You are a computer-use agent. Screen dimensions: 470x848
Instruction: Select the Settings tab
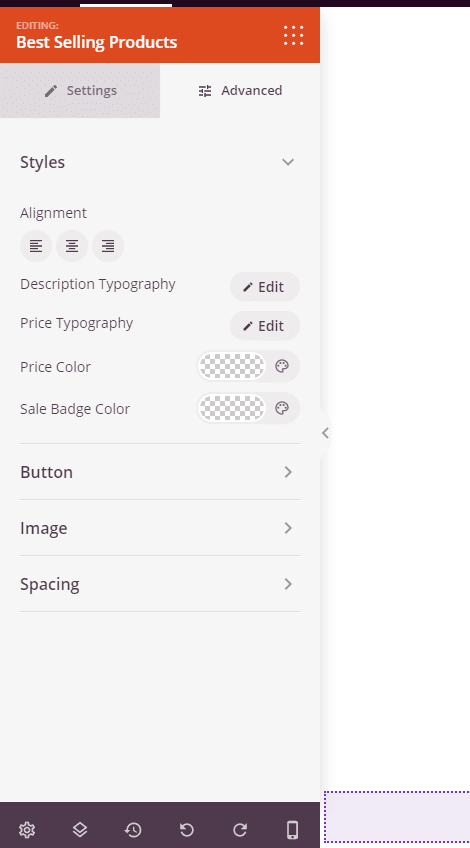click(80, 90)
